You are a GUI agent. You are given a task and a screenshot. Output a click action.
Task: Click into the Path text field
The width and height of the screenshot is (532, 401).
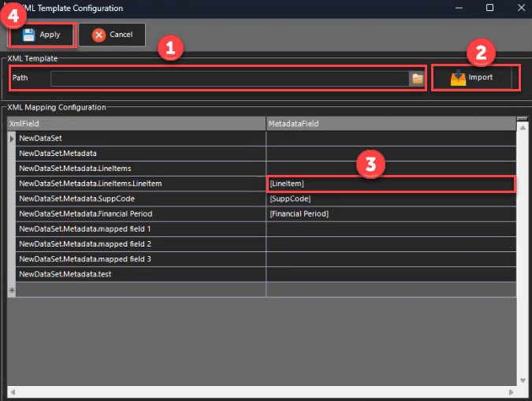tap(229, 78)
